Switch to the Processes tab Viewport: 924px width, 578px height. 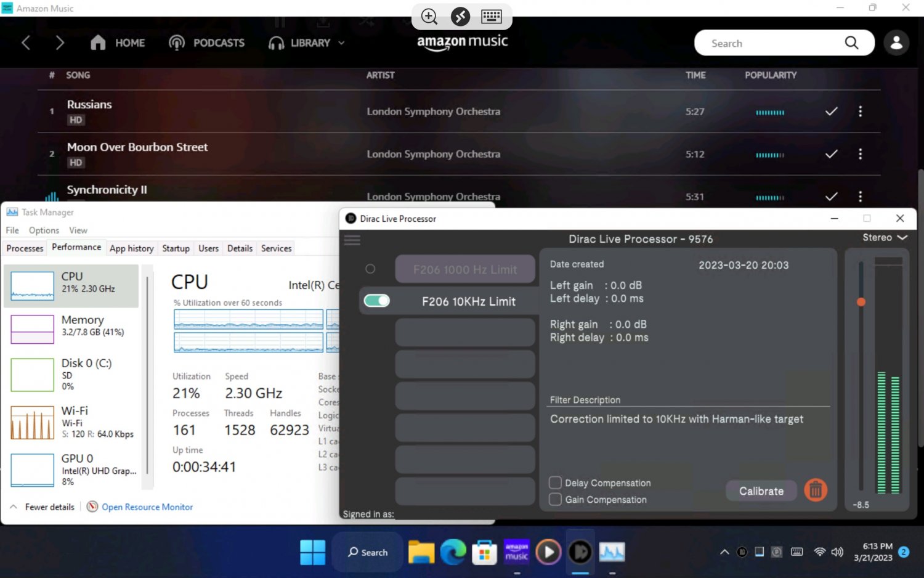(25, 248)
